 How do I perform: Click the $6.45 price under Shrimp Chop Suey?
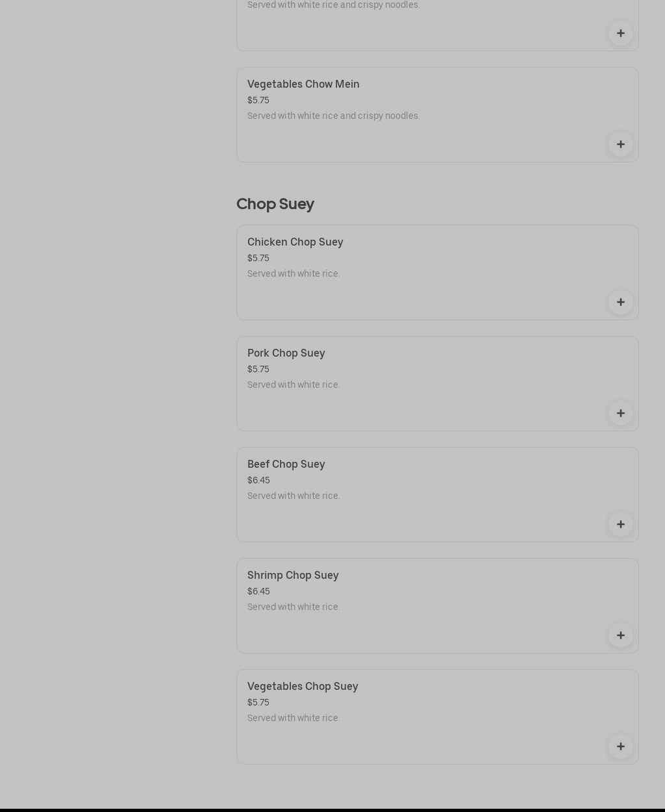[258, 591]
